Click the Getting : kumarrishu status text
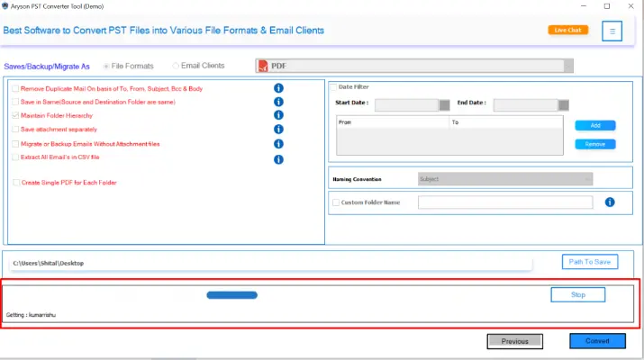Screen dimensions: 644x360 pos(31,315)
